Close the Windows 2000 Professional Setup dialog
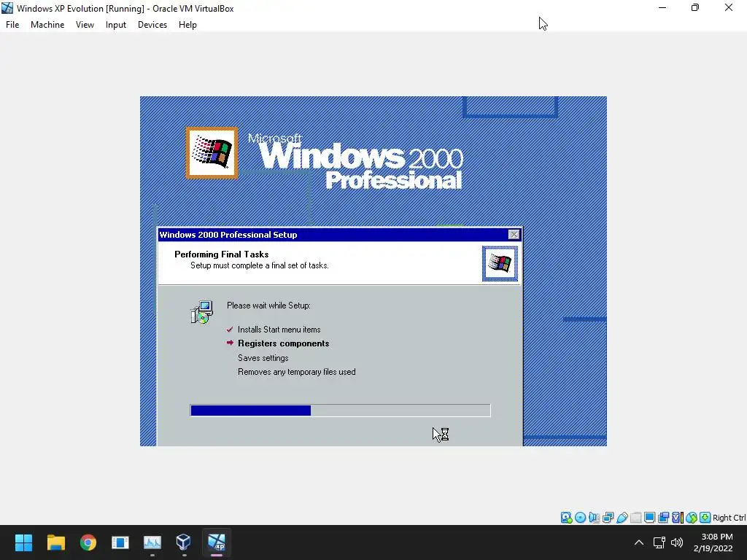Image resolution: width=747 pixels, height=560 pixels. 514,234
